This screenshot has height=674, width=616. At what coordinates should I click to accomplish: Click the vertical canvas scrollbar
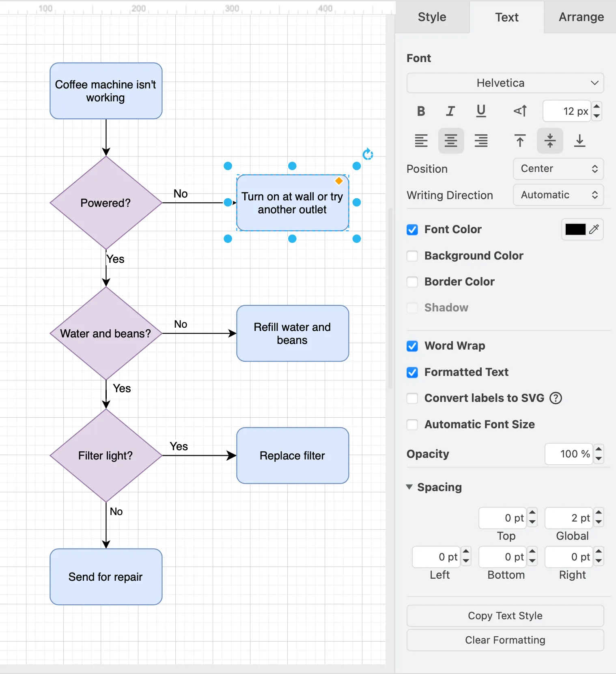point(390,298)
